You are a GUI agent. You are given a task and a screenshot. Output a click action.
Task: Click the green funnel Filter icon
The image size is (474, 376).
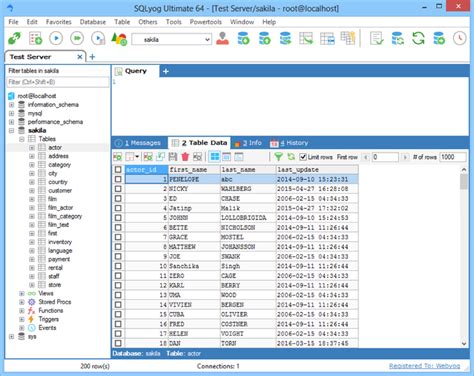coord(278,156)
